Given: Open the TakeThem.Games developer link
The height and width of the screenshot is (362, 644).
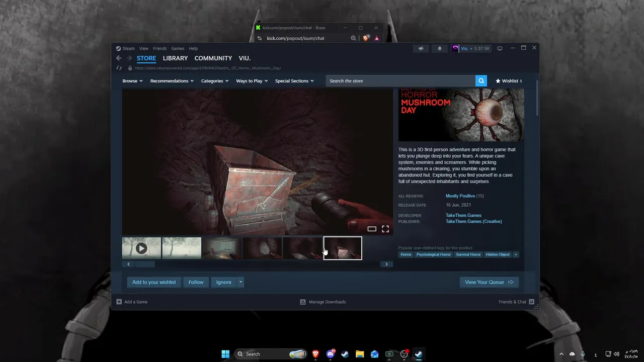Looking at the screenshot, I should coord(463,215).
